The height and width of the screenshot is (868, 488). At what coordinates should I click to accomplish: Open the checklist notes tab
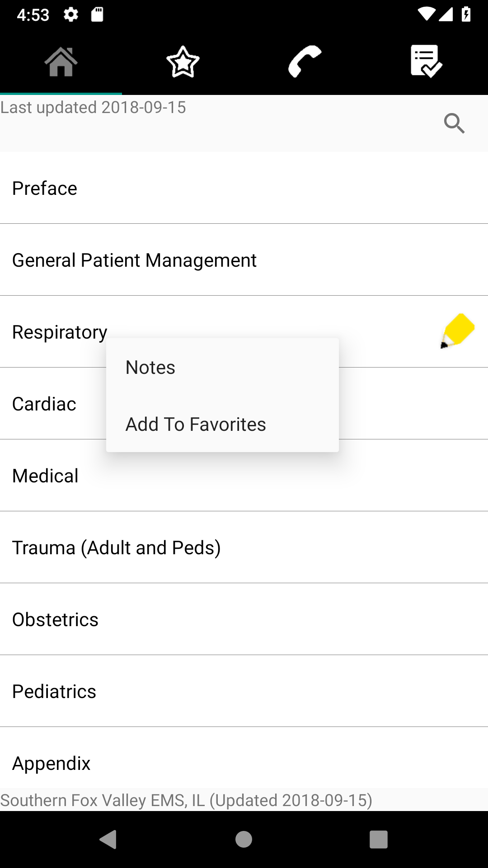427,61
